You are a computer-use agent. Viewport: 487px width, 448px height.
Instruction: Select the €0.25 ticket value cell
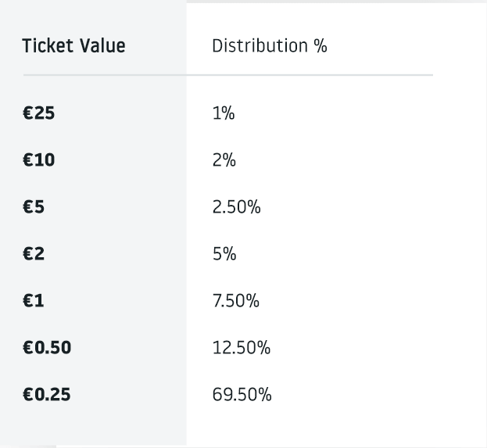(x=47, y=395)
